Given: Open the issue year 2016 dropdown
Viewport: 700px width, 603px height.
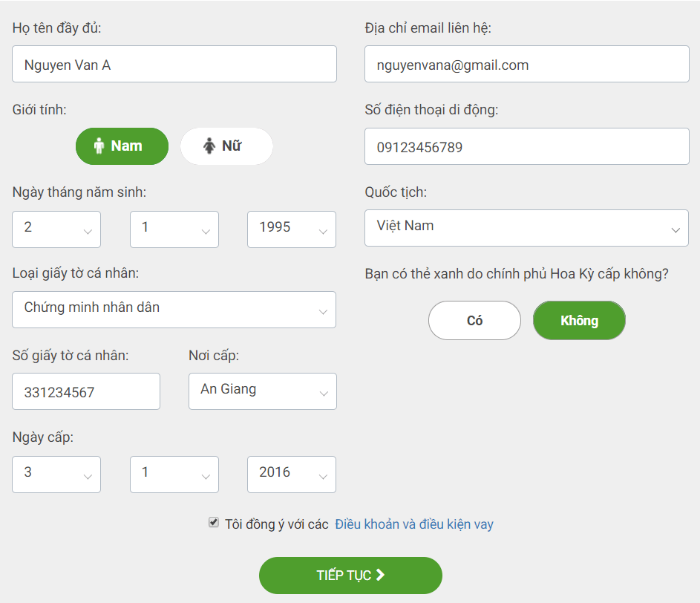Looking at the screenshot, I should [291, 475].
